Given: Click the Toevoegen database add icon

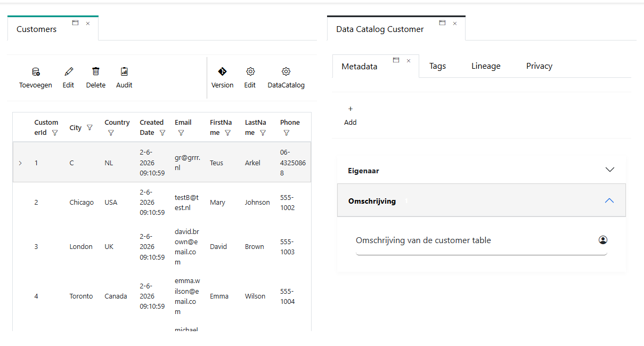Looking at the screenshot, I should click(36, 71).
